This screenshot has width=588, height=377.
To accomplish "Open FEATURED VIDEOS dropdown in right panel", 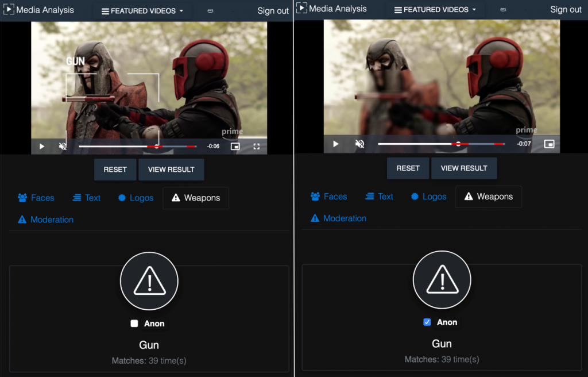I will click(x=435, y=9).
